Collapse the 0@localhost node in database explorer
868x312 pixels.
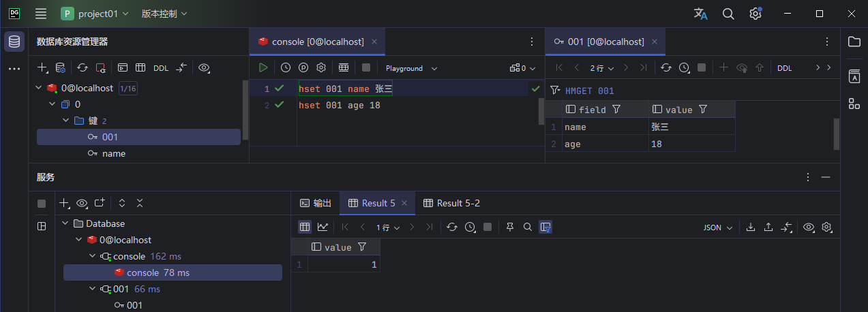(x=39, y=88)
